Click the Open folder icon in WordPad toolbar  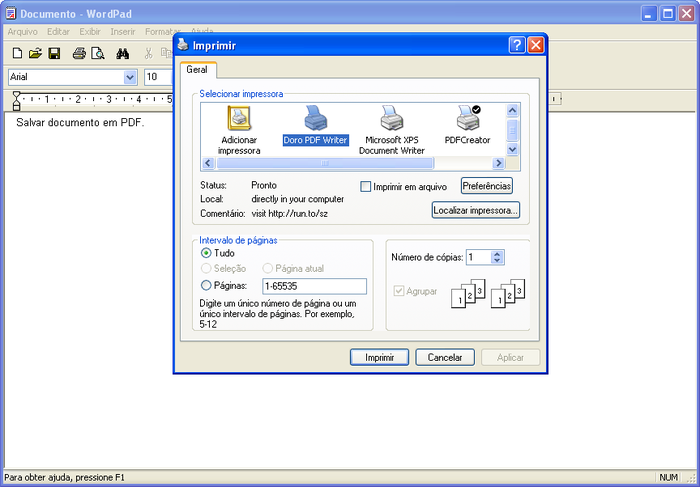(35, 54)
